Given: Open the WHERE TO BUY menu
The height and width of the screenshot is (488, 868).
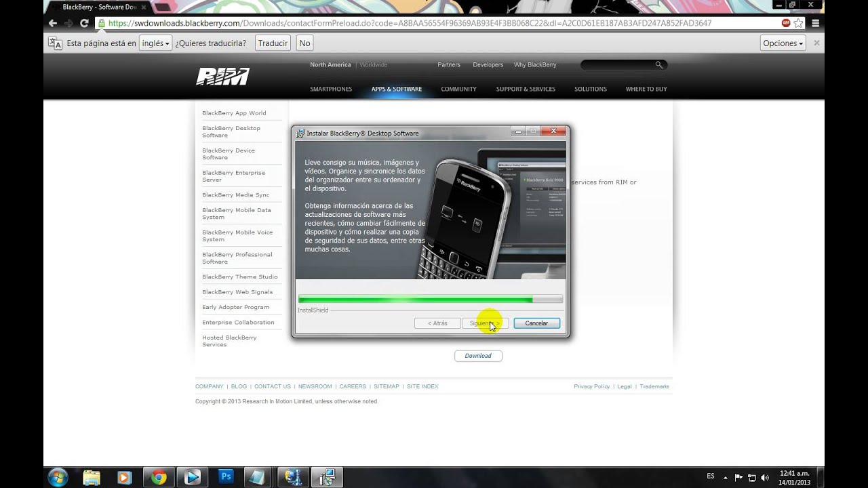Looking at the screenshot, I should (646, 89).
